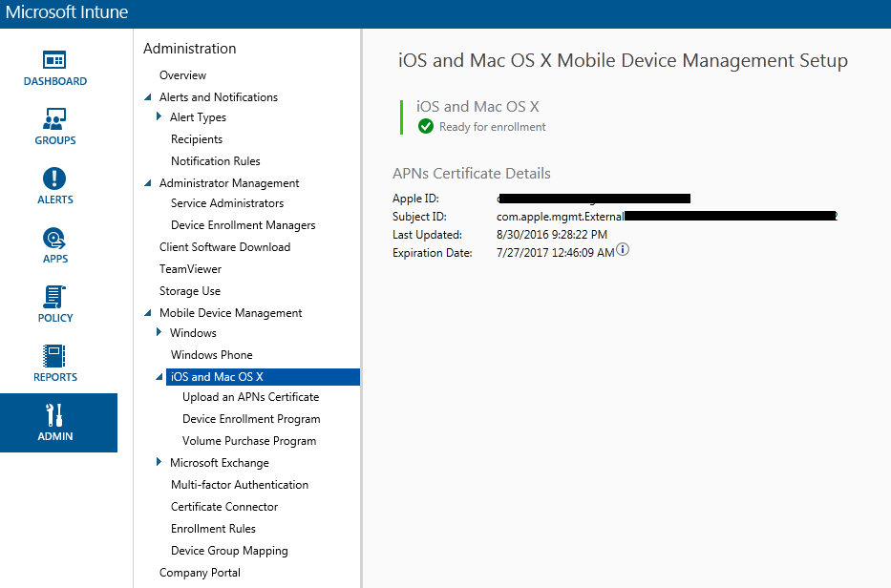The width and height of the screenshot is (891, 588).
Task: Click the Subject ID com.apple.mgmt.External text
Action: click(x=561, y=217)
